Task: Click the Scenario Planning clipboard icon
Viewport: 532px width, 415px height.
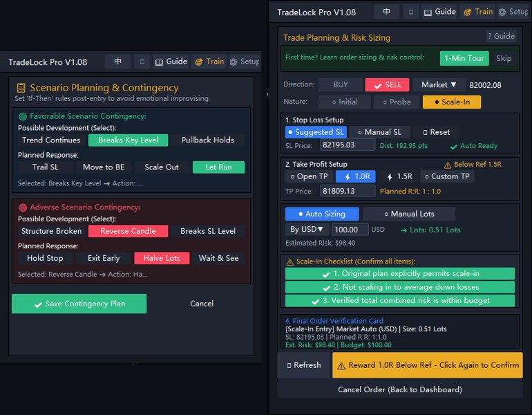Action: click(x=21, y=88)
